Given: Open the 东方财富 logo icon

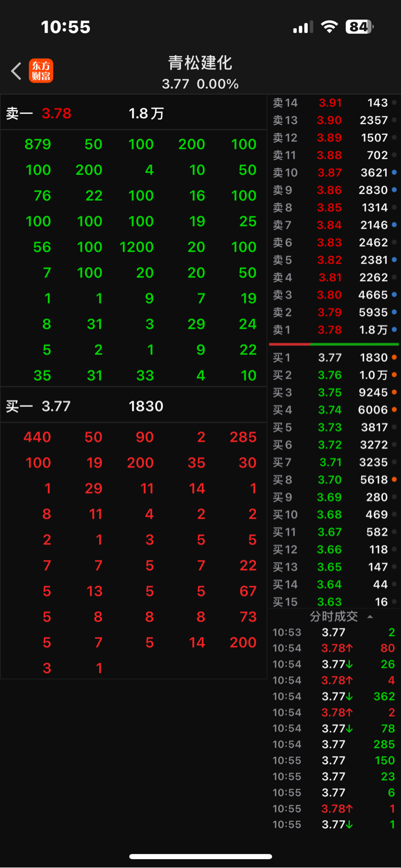Looking at the screenshot, I should click(41, 71).
